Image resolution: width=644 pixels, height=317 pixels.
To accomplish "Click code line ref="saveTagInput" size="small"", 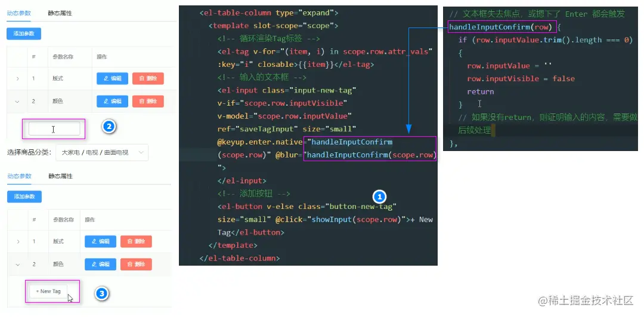I will [287, 129].
